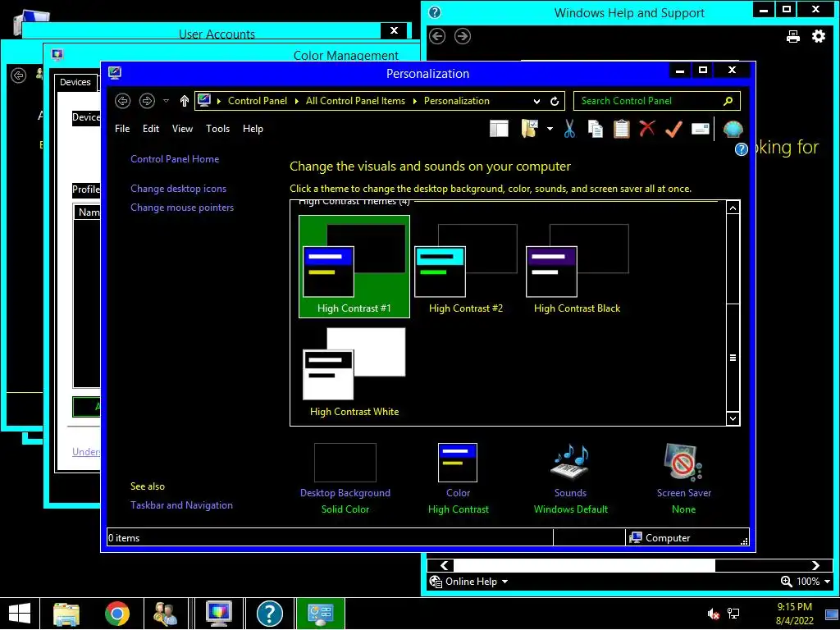Click Change desktop icons link

coord(178,189)
